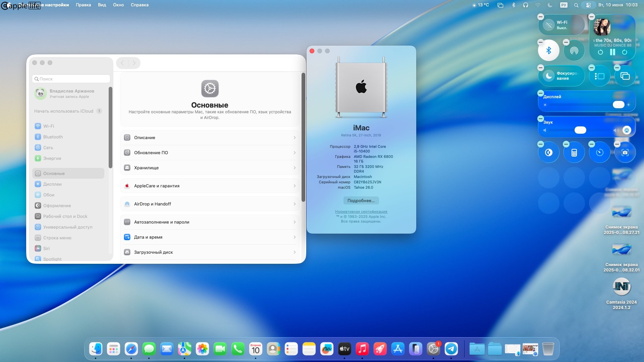Expand the Описание row chevron
This screenshot has width=644, height=362.
coord(294,138)
